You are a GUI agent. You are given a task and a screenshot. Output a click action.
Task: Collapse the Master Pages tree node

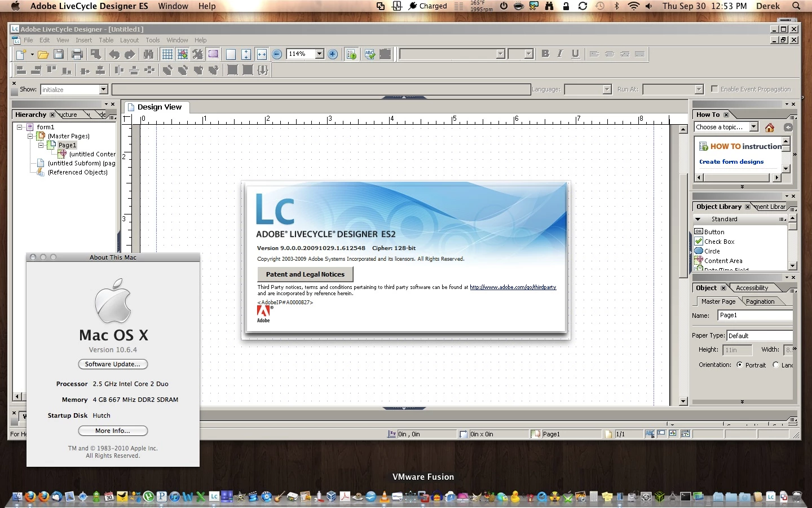click(x=30, y=136)
